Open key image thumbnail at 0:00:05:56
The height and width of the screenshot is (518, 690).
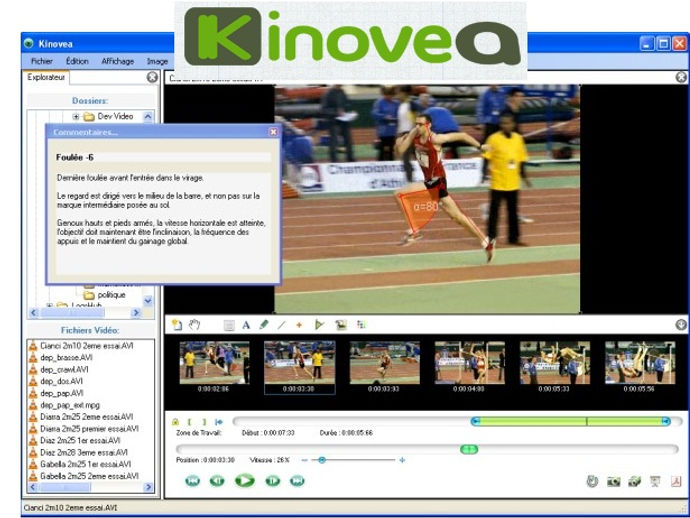[640, 363]
